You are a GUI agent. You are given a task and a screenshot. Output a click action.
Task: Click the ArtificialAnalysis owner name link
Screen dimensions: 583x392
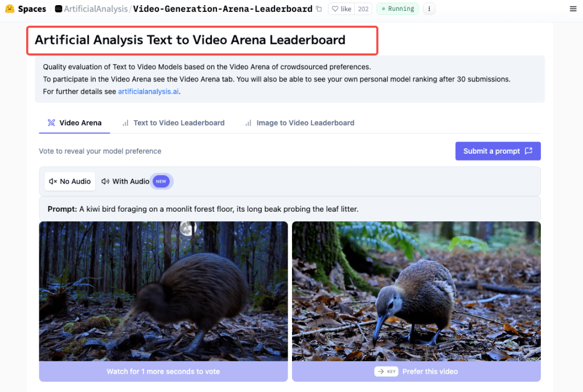(x=96, y=9)
